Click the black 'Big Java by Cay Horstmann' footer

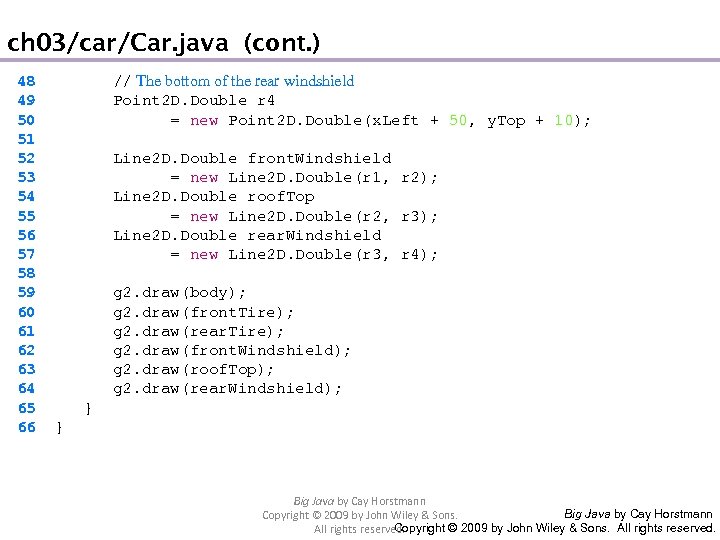click(638, 514)
